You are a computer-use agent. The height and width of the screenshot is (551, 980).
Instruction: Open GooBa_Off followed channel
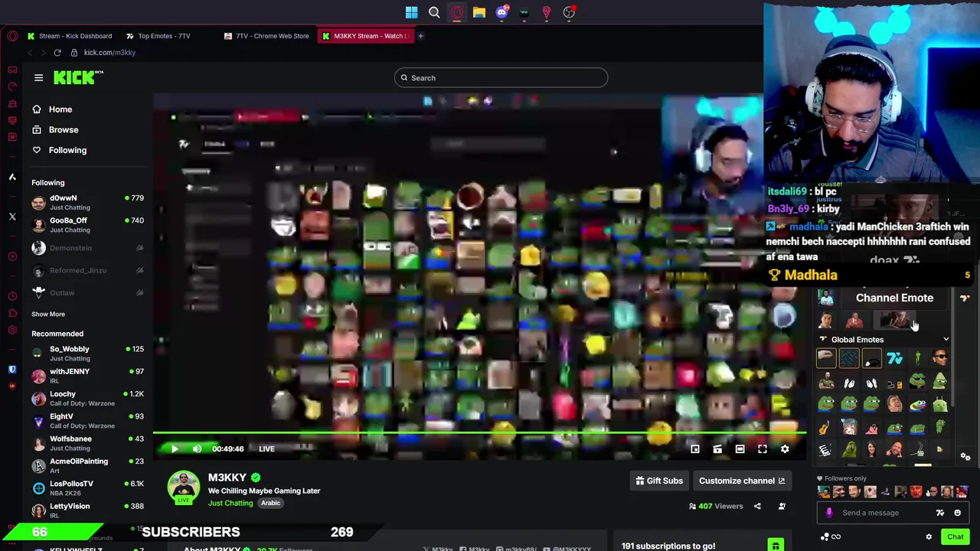[87, 225]
